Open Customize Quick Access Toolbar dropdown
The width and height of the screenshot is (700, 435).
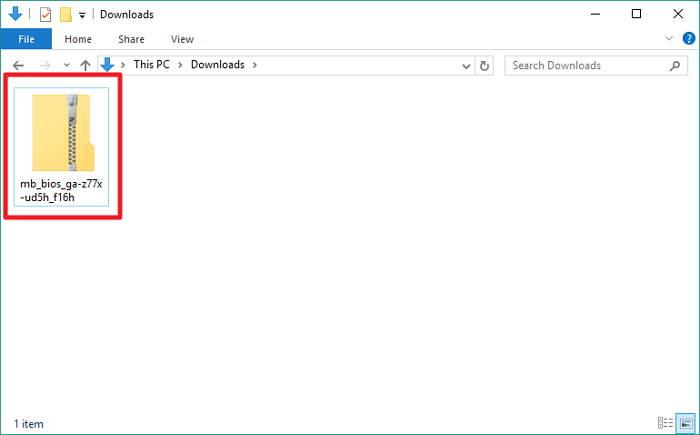click(x=82, y=16)
